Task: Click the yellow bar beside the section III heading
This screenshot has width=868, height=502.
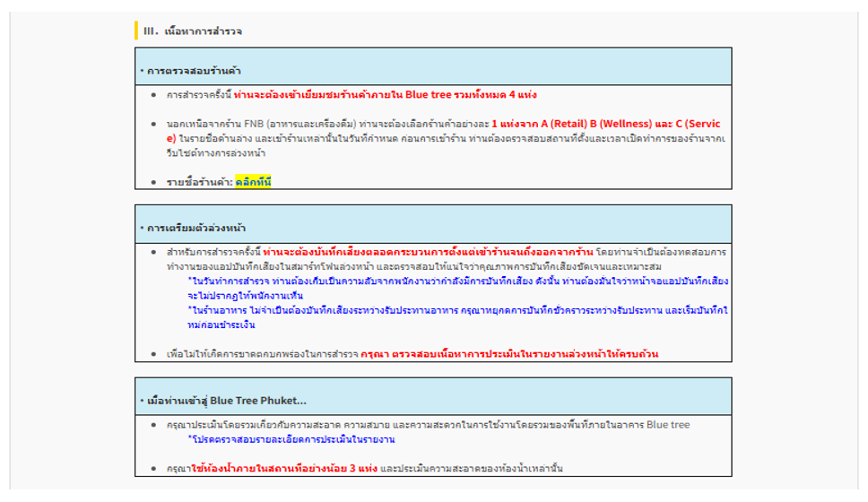Action: pos(136,30)
